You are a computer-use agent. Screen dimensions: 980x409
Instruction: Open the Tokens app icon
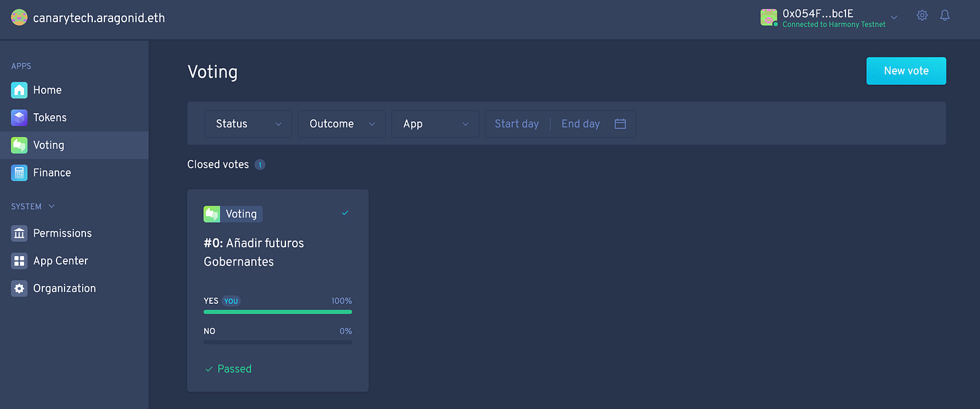[x=20, y=117]
